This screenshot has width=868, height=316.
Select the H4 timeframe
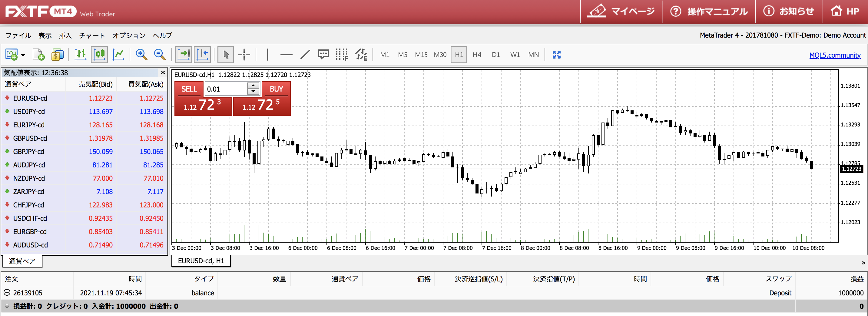(477, 54)
